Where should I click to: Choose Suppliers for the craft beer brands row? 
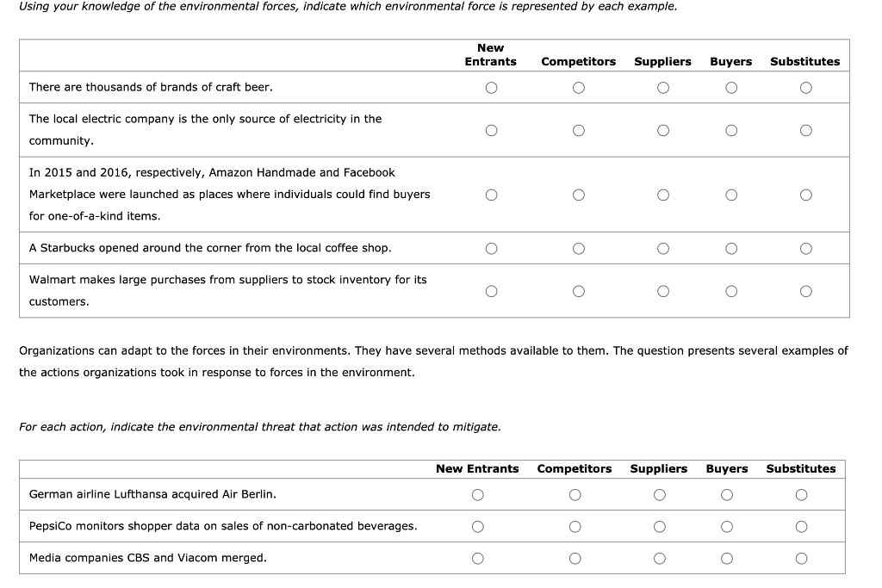(x=662, y=87)
